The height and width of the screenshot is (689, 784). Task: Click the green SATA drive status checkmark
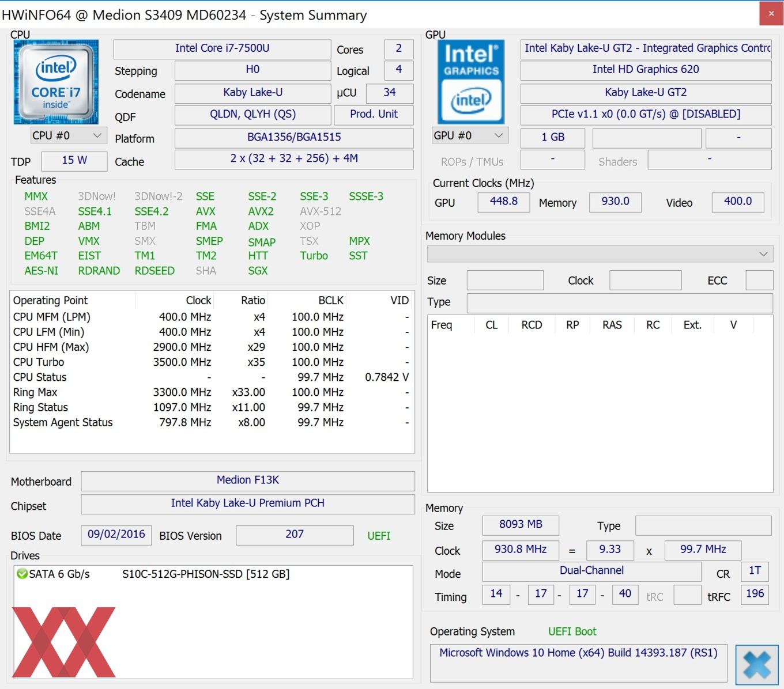(x=22, y=574)
